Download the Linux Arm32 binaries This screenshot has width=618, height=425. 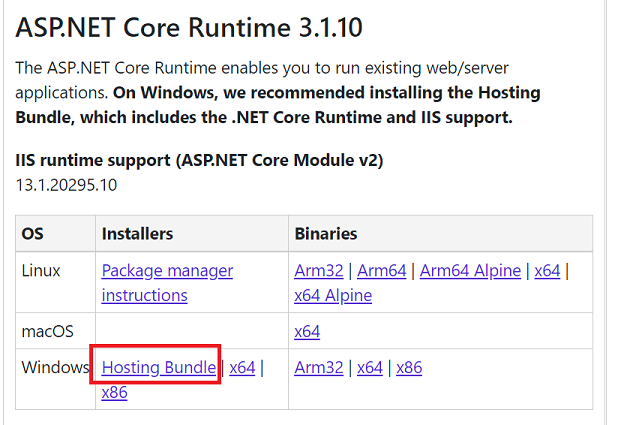319,271
